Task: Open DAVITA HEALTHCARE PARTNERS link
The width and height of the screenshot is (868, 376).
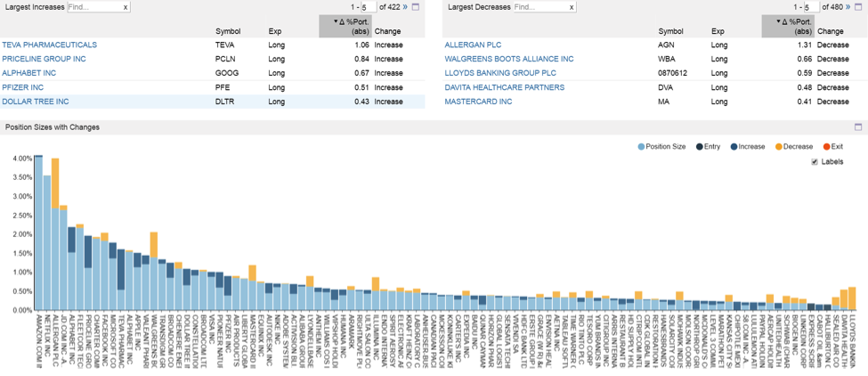Action: 504,87
